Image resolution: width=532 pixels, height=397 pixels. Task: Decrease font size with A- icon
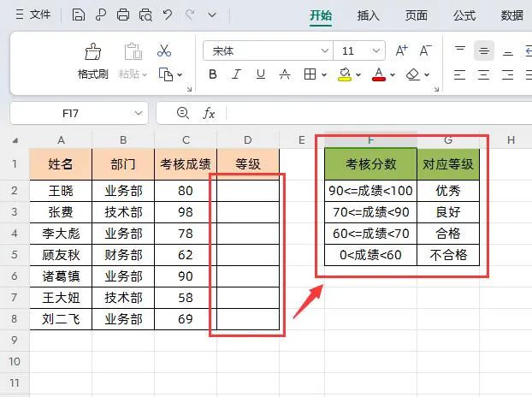click(426, 50)
